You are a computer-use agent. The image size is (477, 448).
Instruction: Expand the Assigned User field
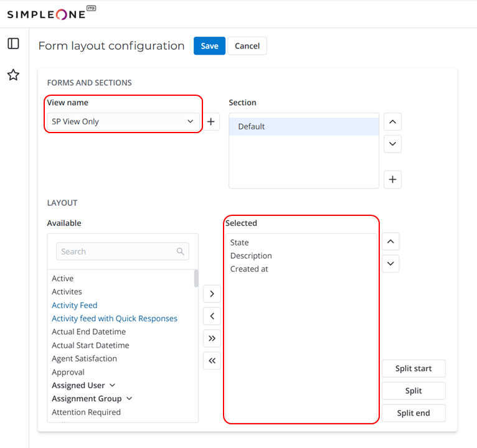pos(112,385)
